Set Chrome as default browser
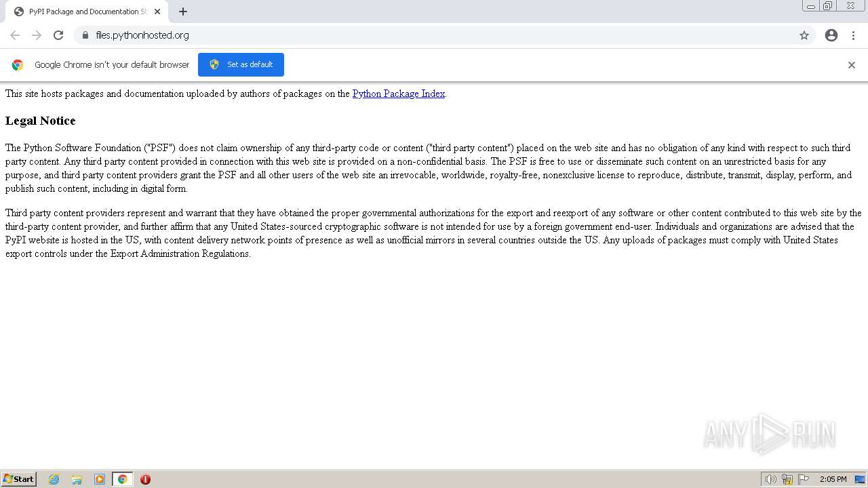This screenshot has height=488, width=868. click(x=241, y=64)
